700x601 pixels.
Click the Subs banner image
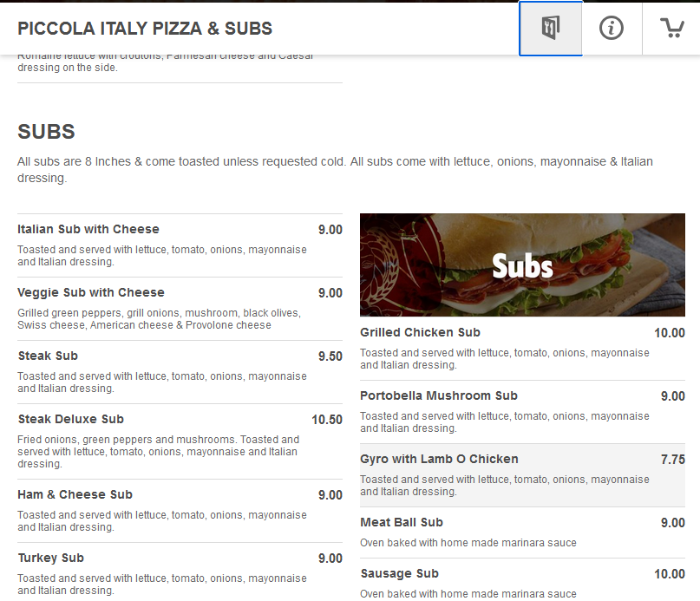522,265
